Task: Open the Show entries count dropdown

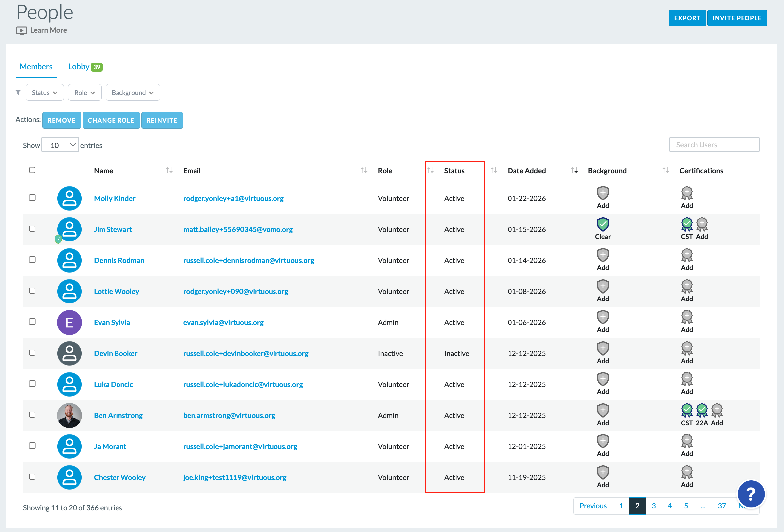Action: [60, 145]
